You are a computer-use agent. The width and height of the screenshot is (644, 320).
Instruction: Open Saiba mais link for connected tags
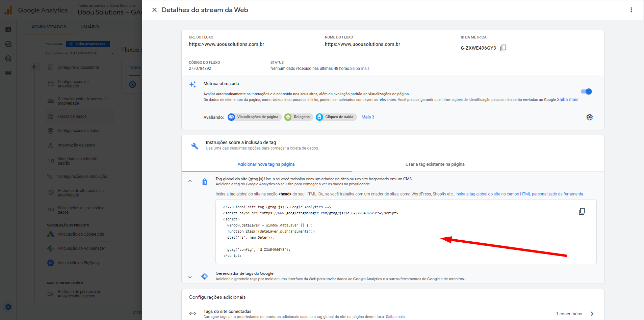pos(395,317)
